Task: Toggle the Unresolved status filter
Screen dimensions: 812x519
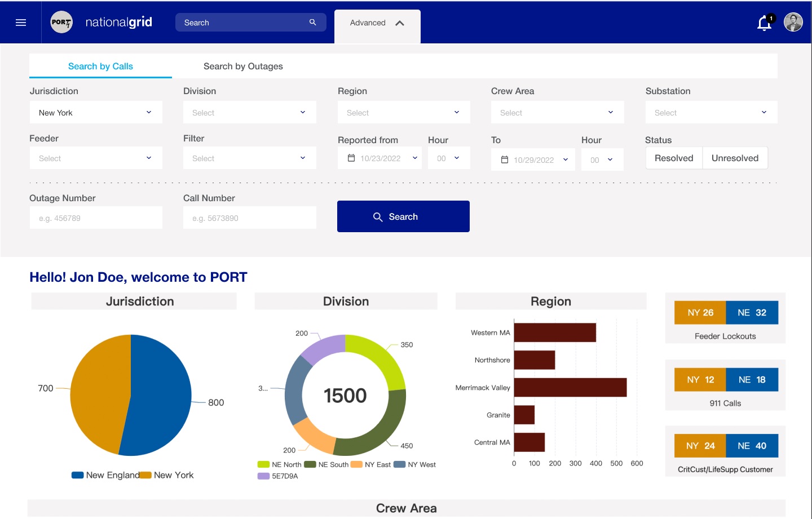Action: (735, 158)
